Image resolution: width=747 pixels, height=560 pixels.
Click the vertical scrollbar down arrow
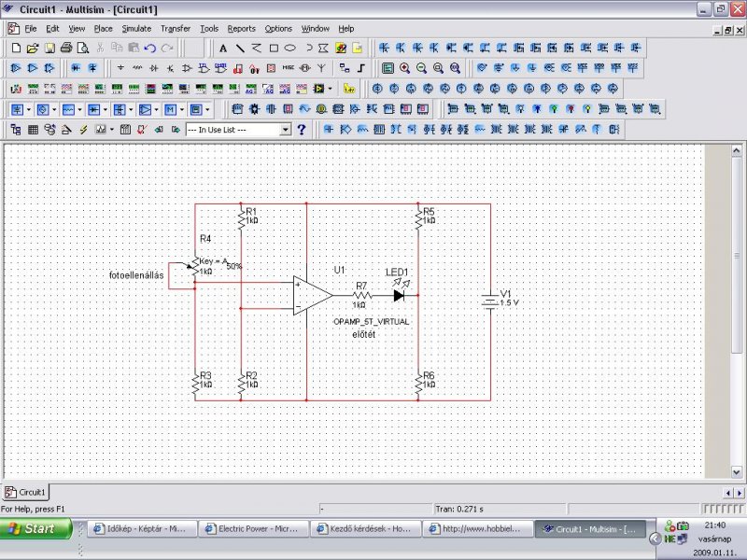[x=736, y=472]
